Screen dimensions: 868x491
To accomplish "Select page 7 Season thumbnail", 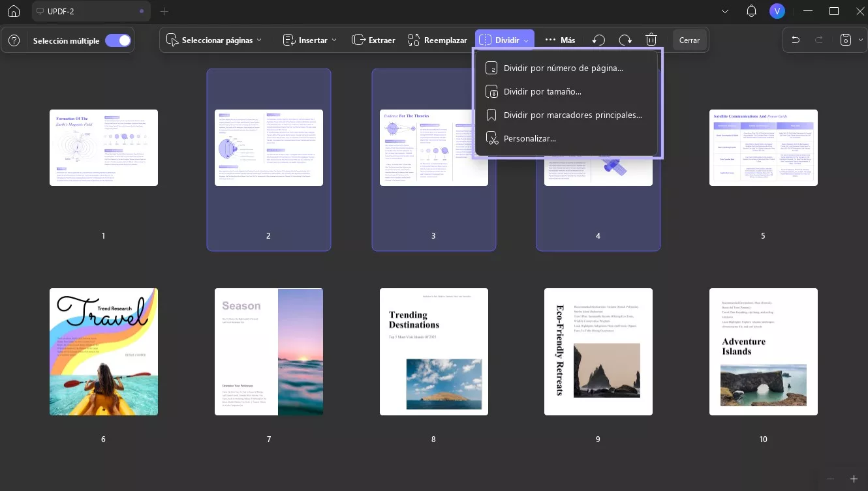I will [x=269, y=351].
